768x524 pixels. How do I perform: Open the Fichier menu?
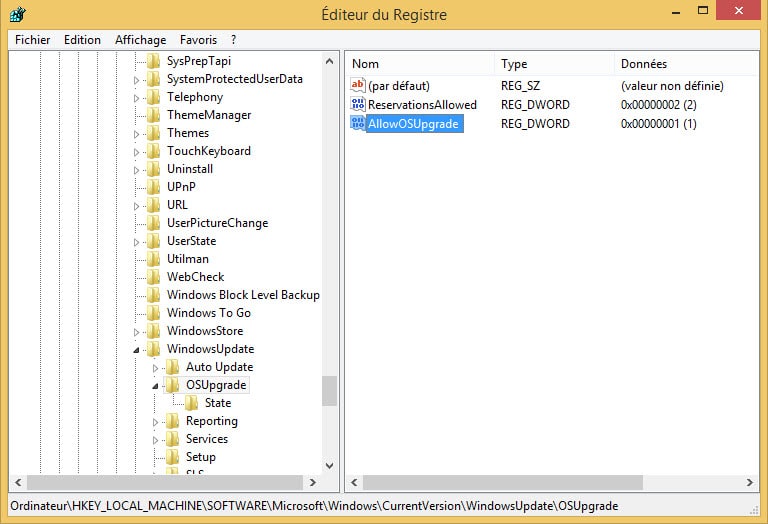(32, 40)
